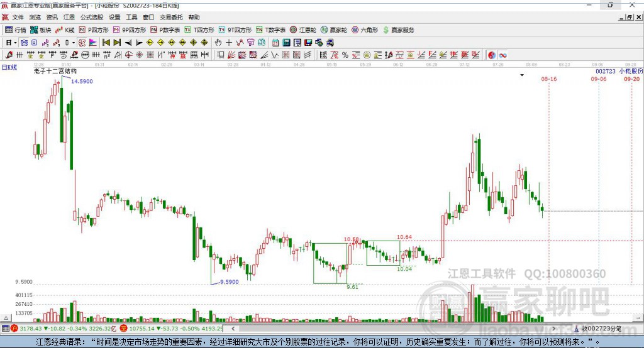Click the horizontal scrollbar right arrow

point(553,329)
